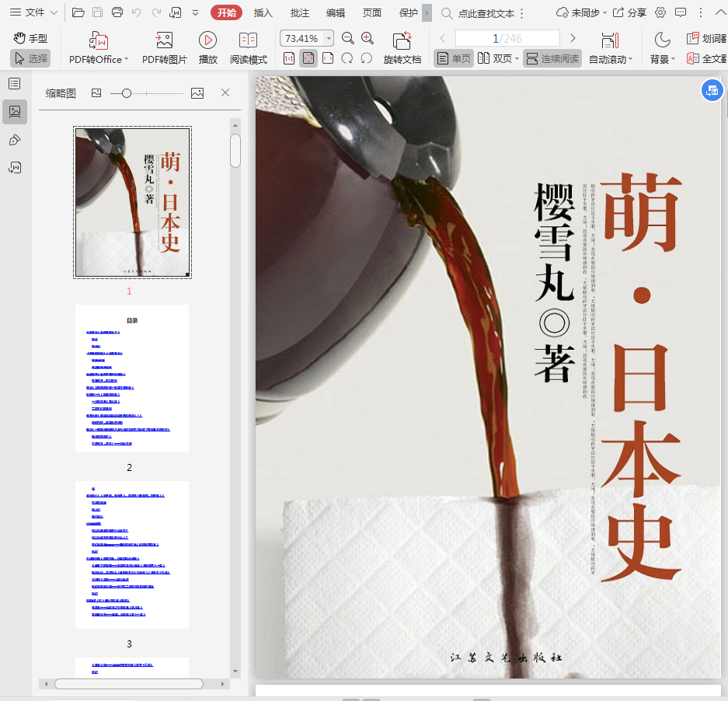Open the bookmark outline panel in the sidebar
Screen dimensions: 728x701
[x=15, y=84]
